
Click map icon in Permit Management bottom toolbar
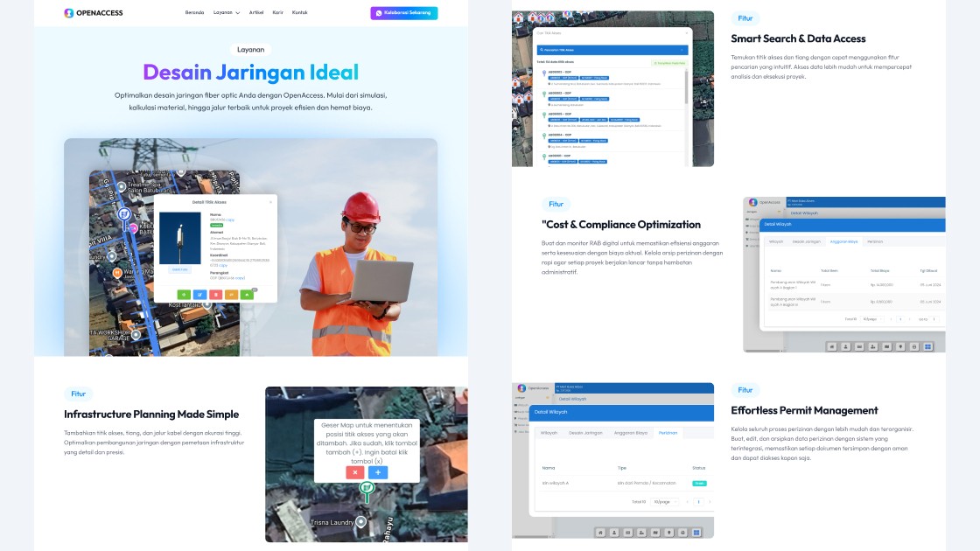pyautogui.click(x=655, y=533)
